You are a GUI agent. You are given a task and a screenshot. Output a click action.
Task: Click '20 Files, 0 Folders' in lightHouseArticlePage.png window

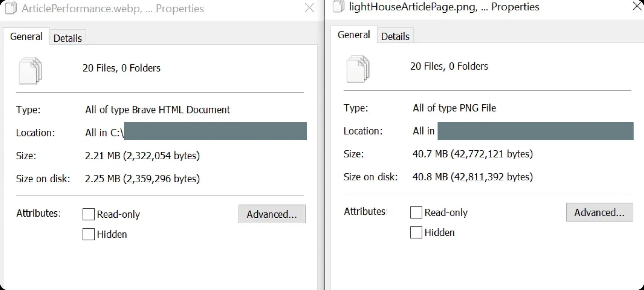click(x=449, y=66)
